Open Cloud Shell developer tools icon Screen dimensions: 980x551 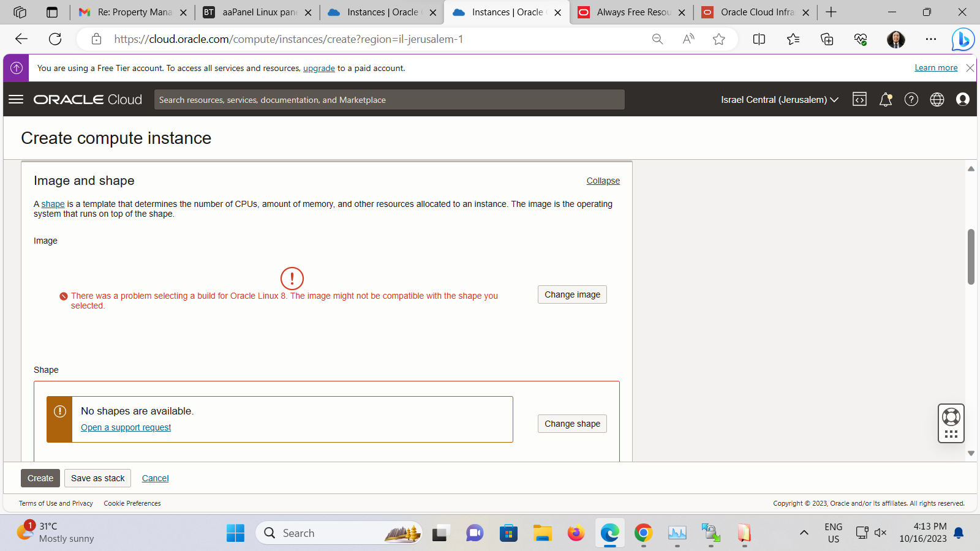pyautogui.click(x=859, y=99)
